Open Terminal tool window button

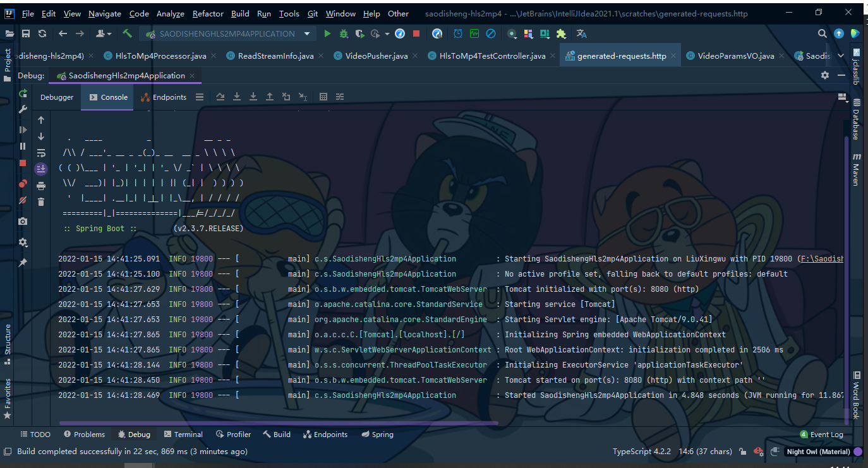183,435
